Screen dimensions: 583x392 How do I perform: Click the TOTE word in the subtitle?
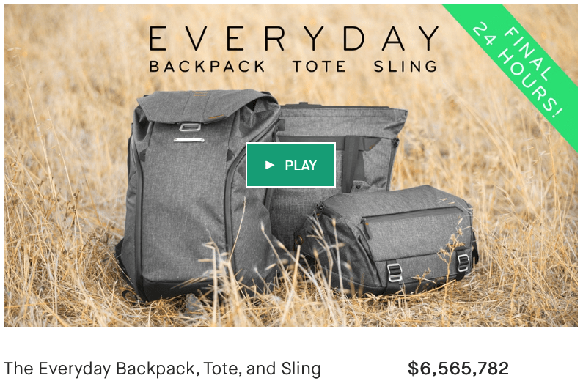point(319,67)
